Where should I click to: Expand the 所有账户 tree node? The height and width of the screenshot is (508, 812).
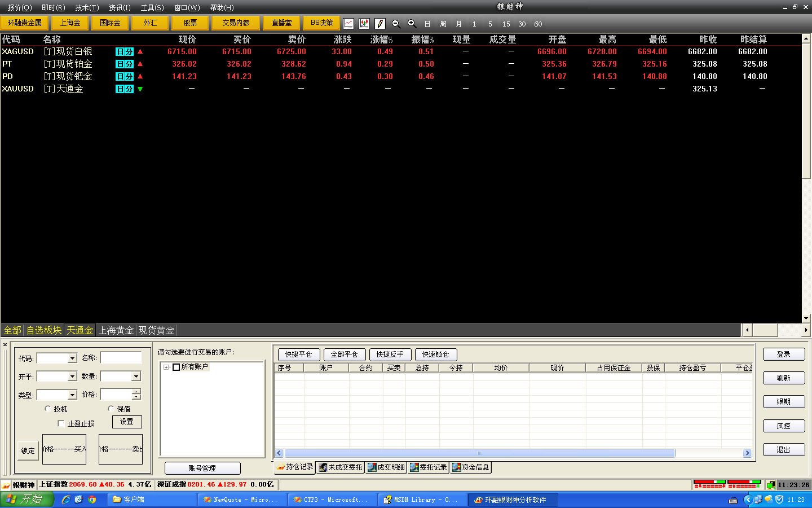(166, 367)
